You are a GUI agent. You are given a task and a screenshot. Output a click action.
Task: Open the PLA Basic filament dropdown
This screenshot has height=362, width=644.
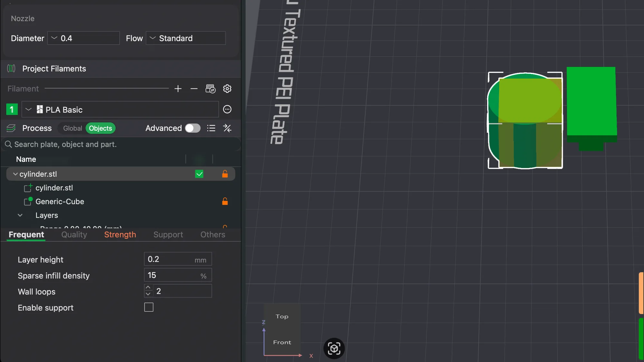point(120,109)
